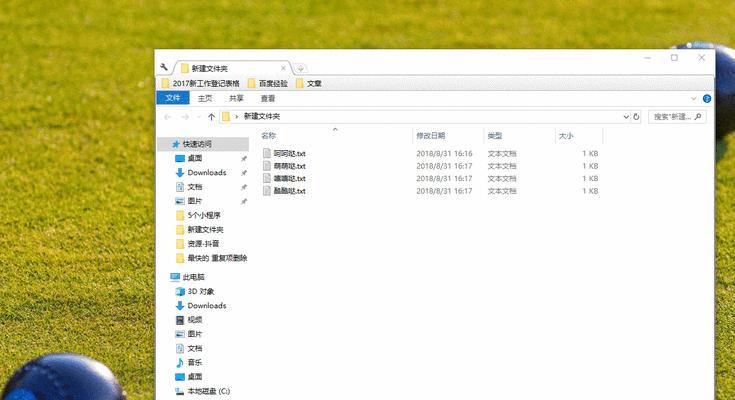The width and height of the screenshot is (735, 400).
Task: Go forward with the forward arrow
Action: (185, 117)
